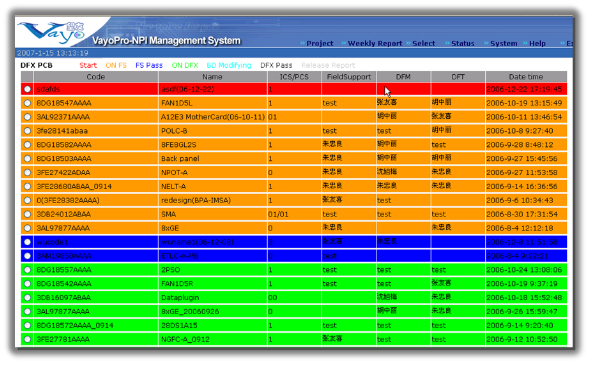Select radio button for 3FE27422ADAA row

click(x=27, y=172)
